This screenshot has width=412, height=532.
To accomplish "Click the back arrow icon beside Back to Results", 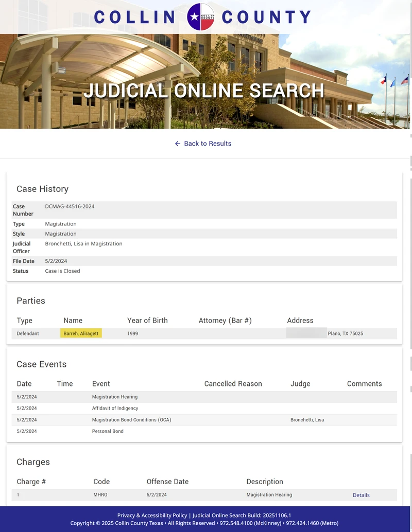I will 178,144.
